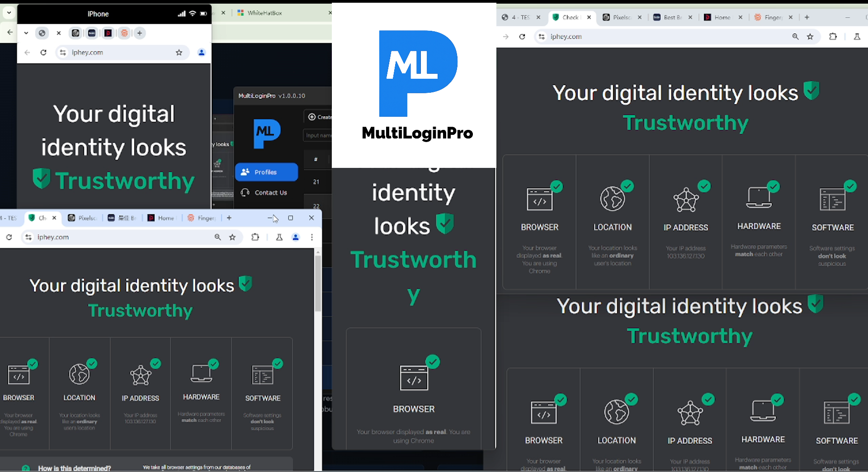Close the active tab in the iPhone window

pyautogui.click(x=59, y=33)
